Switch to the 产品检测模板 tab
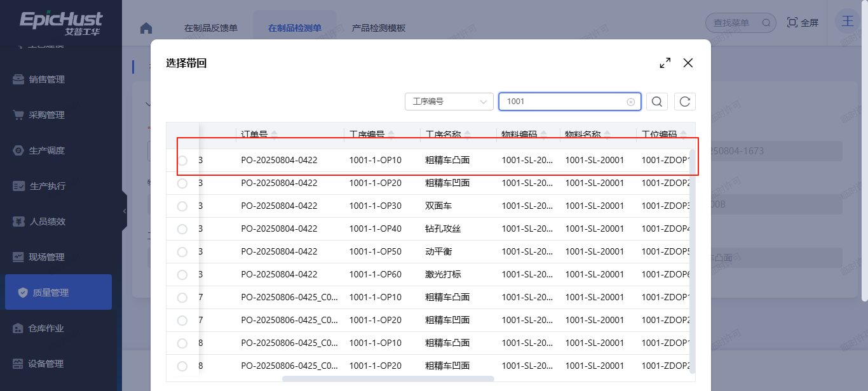The width and height of the screenshot is (868, 391). 379,27
